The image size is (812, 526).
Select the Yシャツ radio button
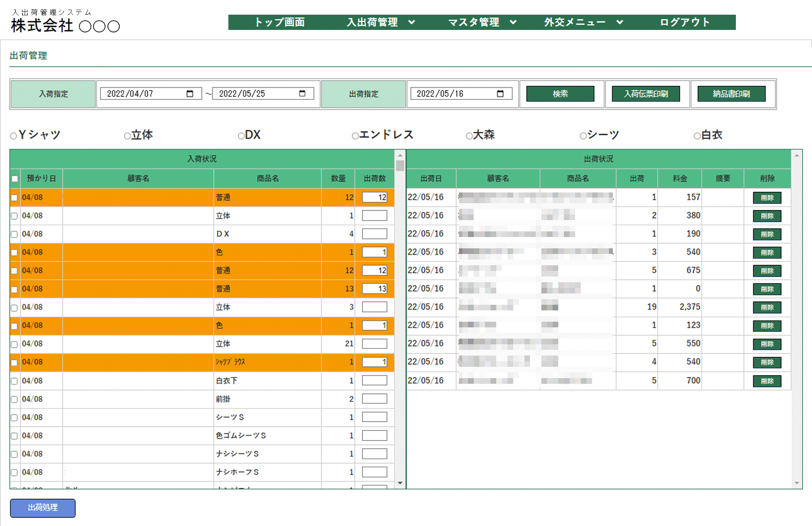[x=14, y=136]
